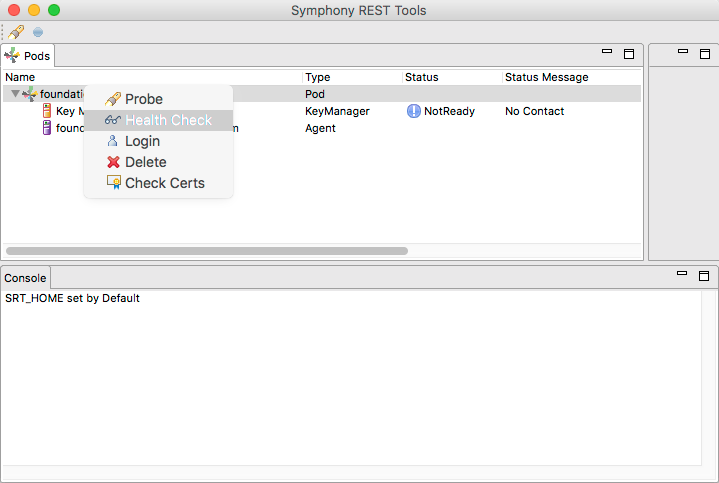719x483 pixels.
Task: Click the Agent type cell
Action: [320, 128]
